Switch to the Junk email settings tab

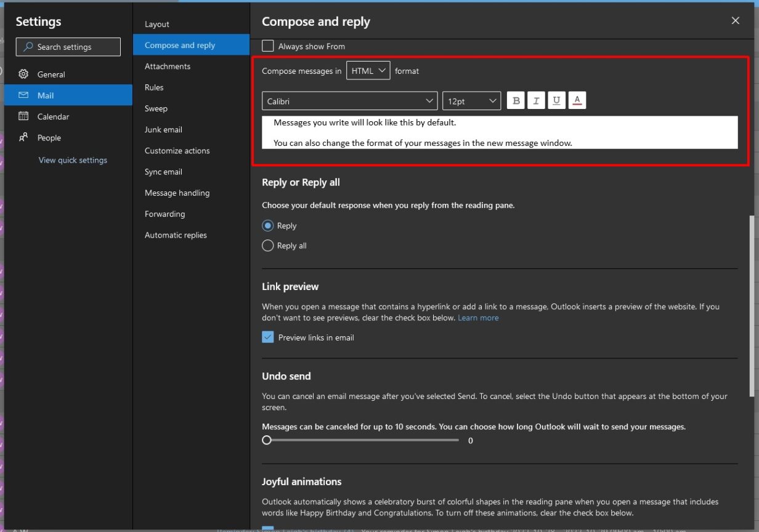pyautogui.click(x=163, y=129)
